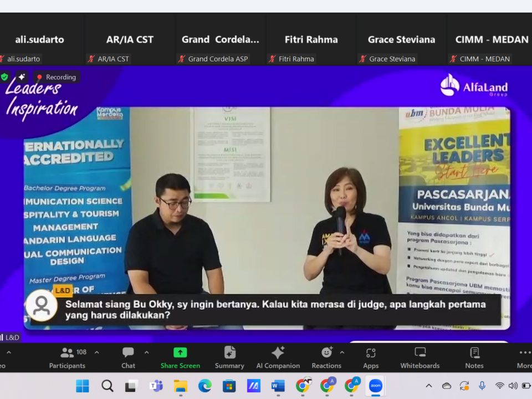Click the question caption starting "Selamat siang Bu Okky"

[275, 310]
